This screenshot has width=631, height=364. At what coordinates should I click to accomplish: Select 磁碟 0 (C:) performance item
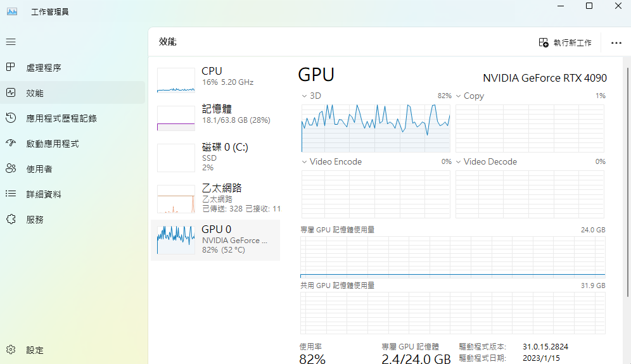215,158
